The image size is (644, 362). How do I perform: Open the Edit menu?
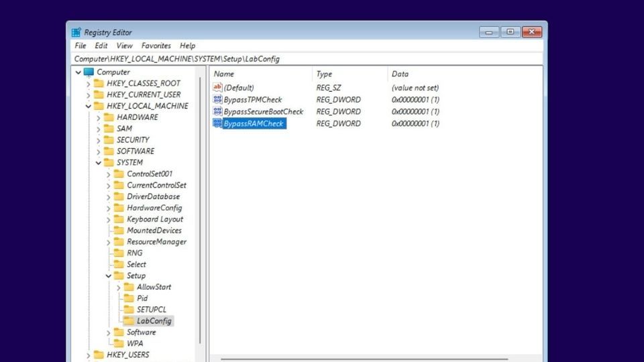pos(101,46)
